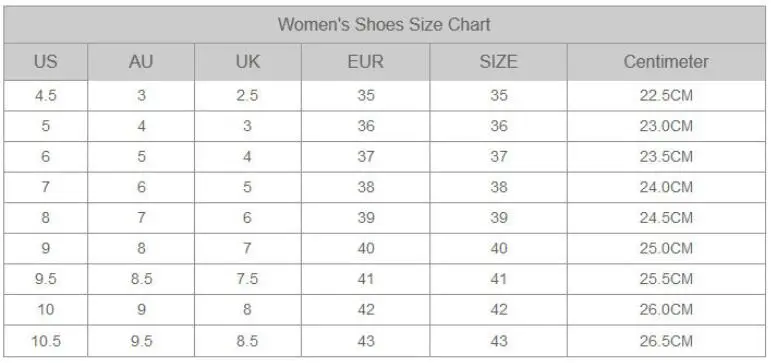This screenshot has width=773, height=363.
Task: Select the UK 7.5 cell
Action: [x=247, y=279]
